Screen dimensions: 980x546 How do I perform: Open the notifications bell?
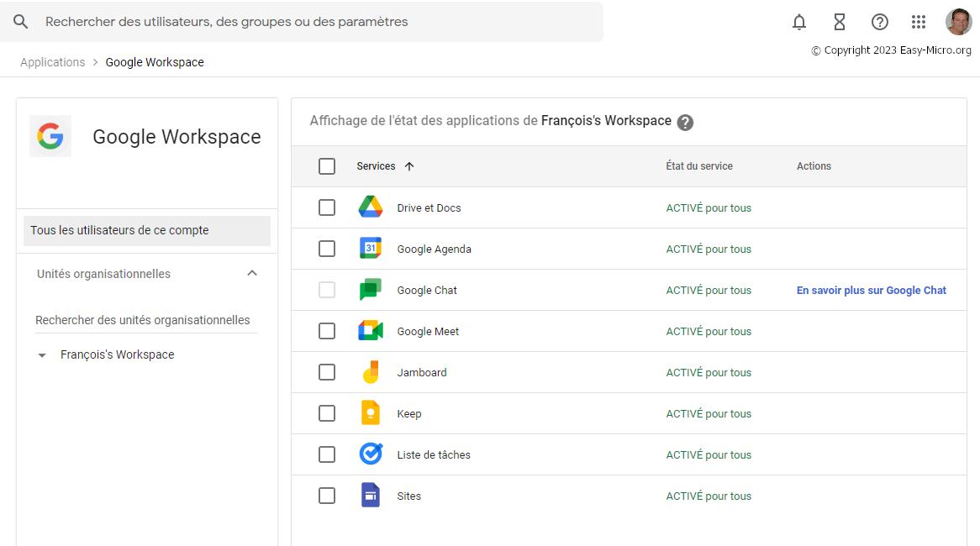coord(798,23)
